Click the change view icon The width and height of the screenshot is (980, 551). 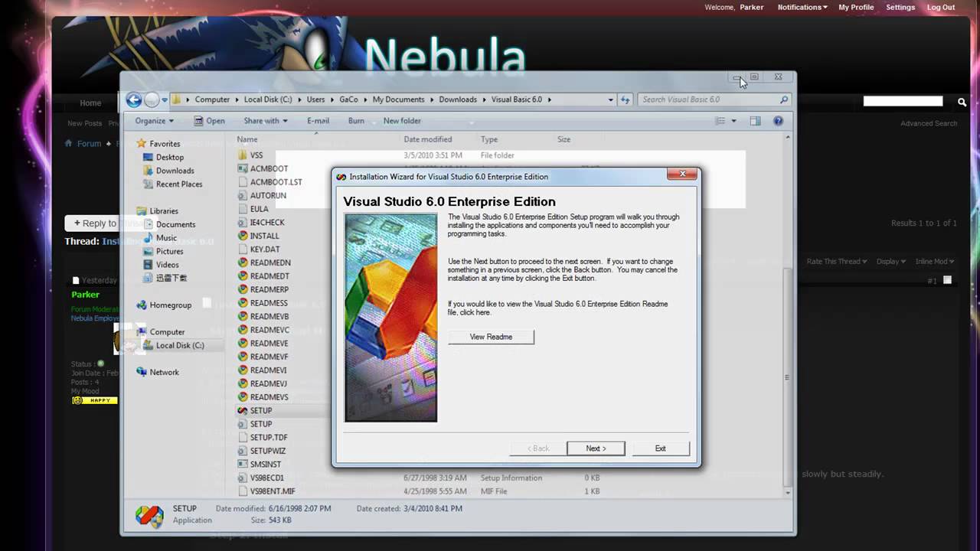point(720,121)
